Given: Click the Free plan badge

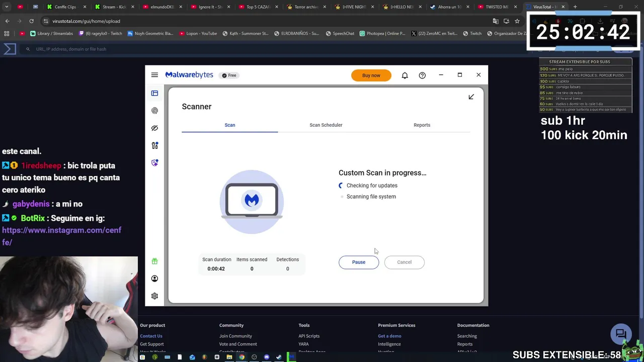Looking at the screenshot, I should (x=229, y=75).
